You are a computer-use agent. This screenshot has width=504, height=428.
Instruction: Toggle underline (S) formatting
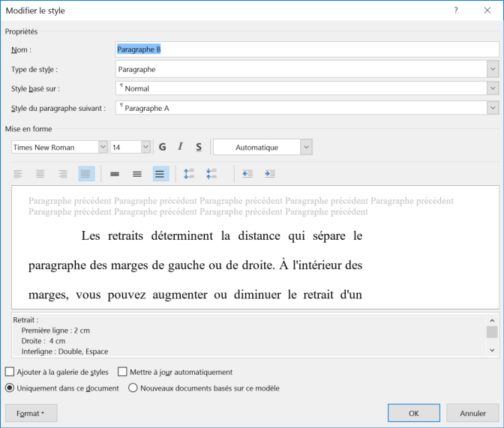[x=199, y=147]
